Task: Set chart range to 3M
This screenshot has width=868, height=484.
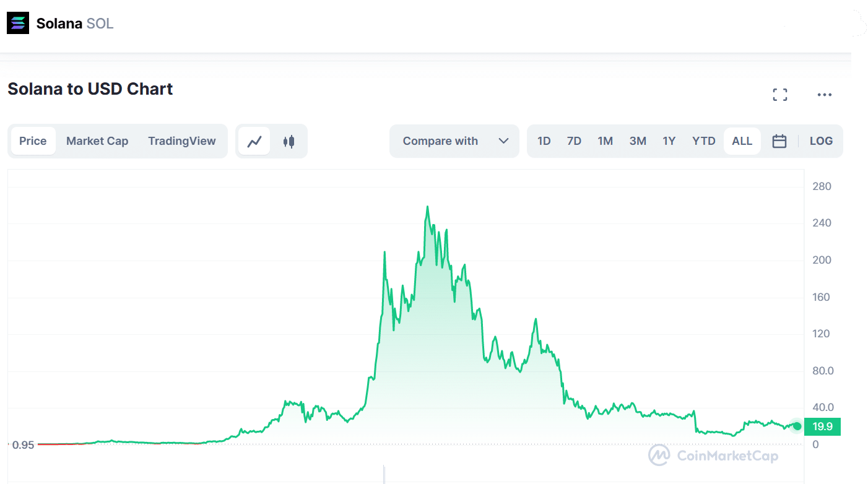Action: tap(638, 141)
